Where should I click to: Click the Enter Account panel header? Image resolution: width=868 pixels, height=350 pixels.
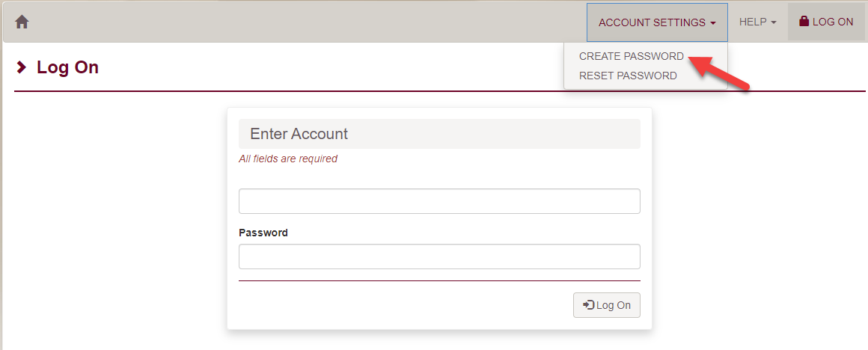pyautogui.click(x=439, y=134)
